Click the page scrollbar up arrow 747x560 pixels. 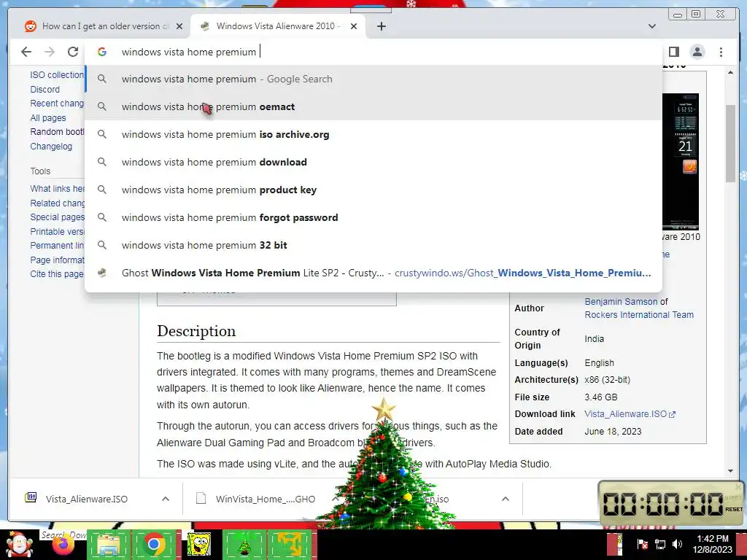(730, 72)
